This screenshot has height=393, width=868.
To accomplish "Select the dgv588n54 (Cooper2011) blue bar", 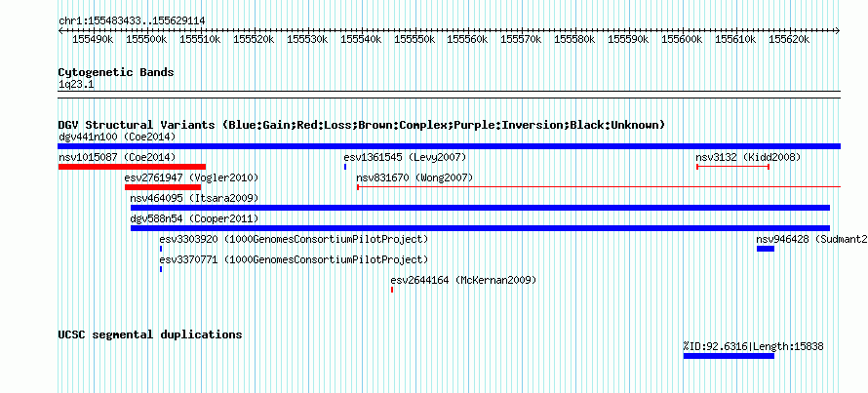I will point(480,228).
